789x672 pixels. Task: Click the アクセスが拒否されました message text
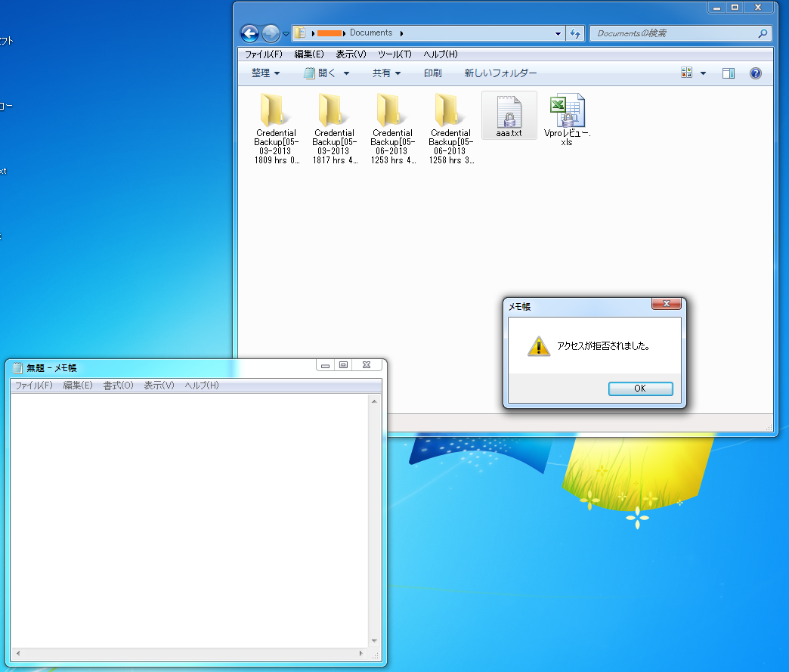(x=603, y=346)
